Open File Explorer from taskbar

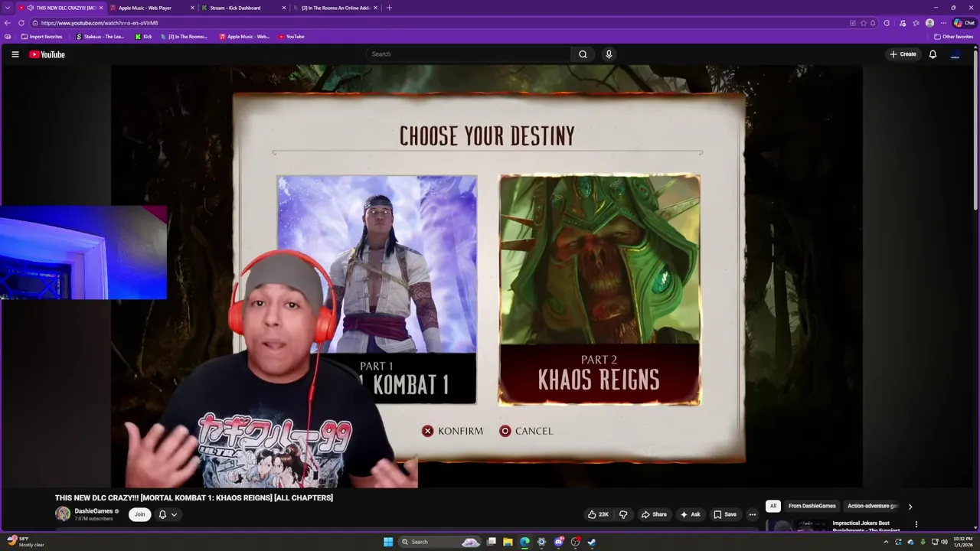(508, 542)
